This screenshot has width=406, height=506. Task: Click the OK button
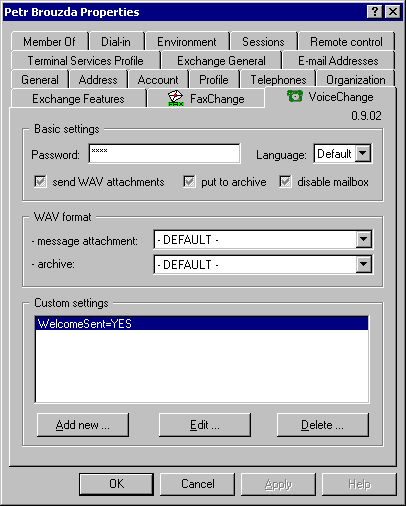pos(116,484)
